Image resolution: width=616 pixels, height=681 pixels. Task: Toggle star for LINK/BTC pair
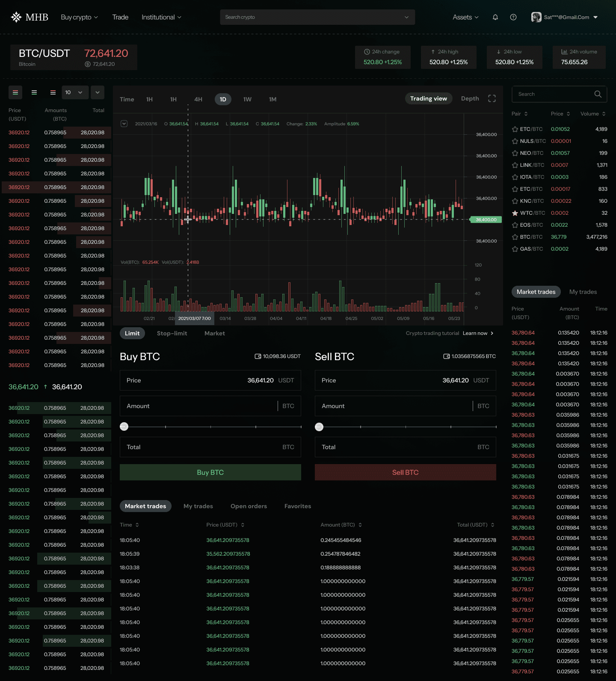click(x=515, y=165)
